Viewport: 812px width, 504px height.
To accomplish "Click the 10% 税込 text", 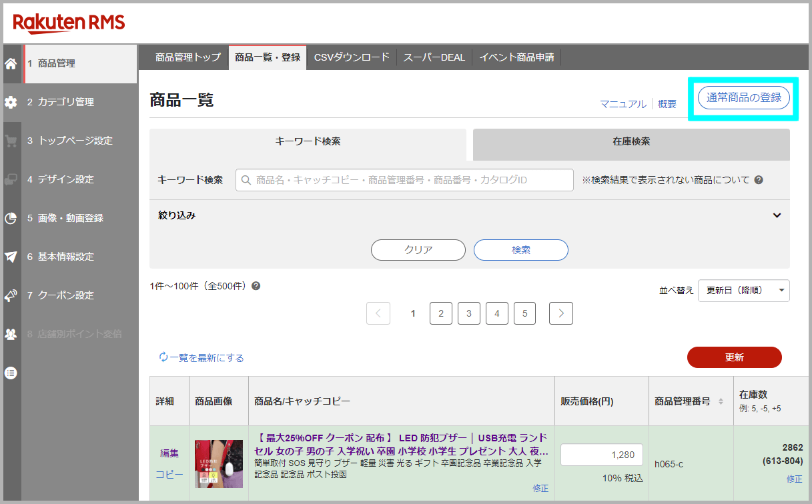I will pos(623,478).
